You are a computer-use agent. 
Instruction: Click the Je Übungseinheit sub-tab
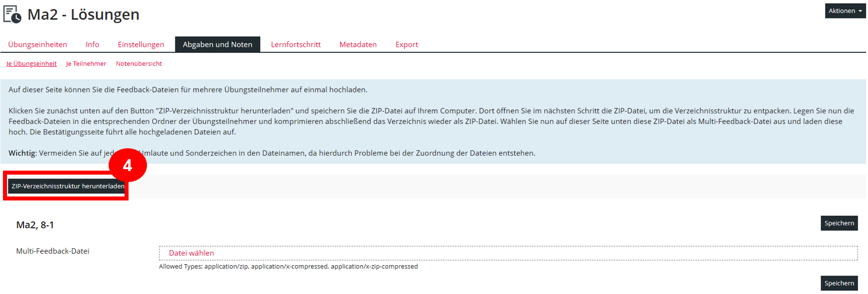click(x=31, y=64)
